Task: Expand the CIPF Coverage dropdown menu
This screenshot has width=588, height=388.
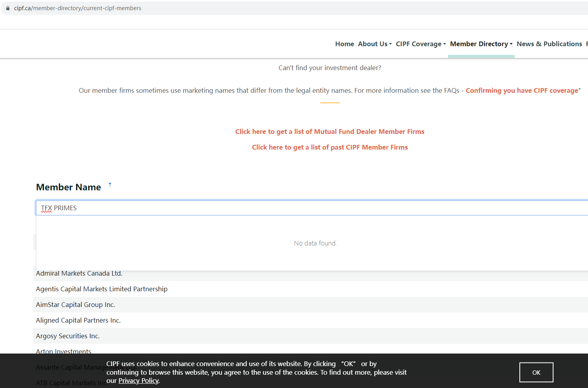Action: [421, 44]
